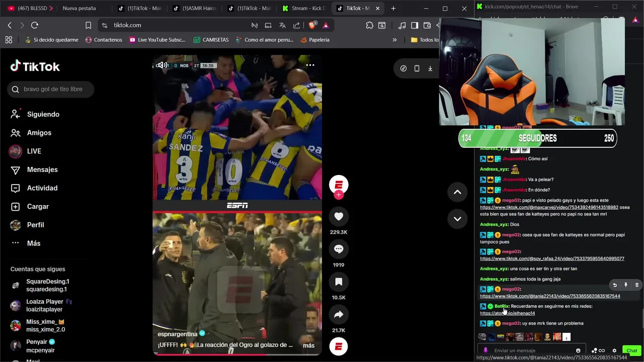Open the browser apps grid icon
This screenshot has height=362, width=644.
click(x=9, y=40)
